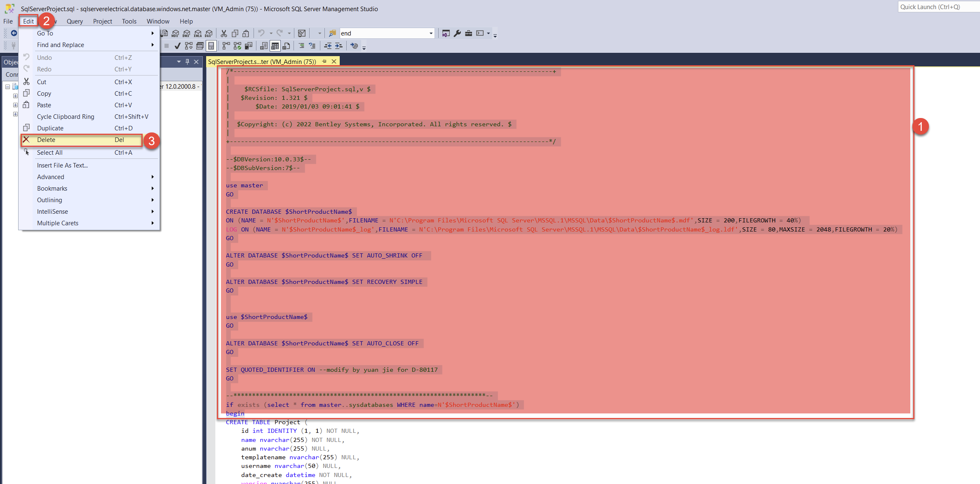The width and height of the screenshot is (980, 484).
Task: Expand Bookmarks submenu
Action: 90,189
